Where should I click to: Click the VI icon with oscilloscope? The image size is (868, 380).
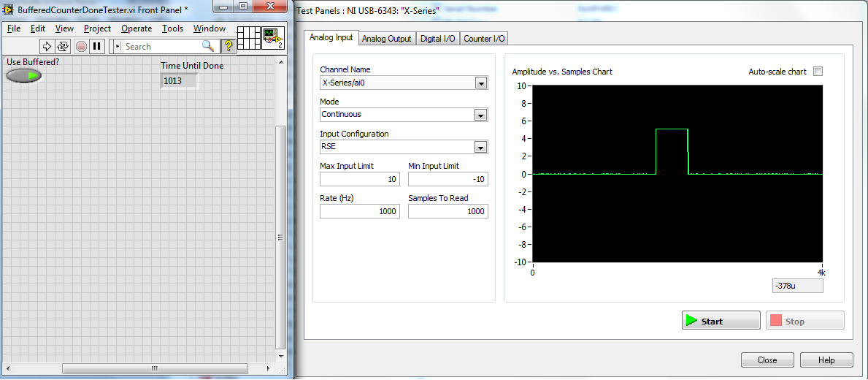273,38
